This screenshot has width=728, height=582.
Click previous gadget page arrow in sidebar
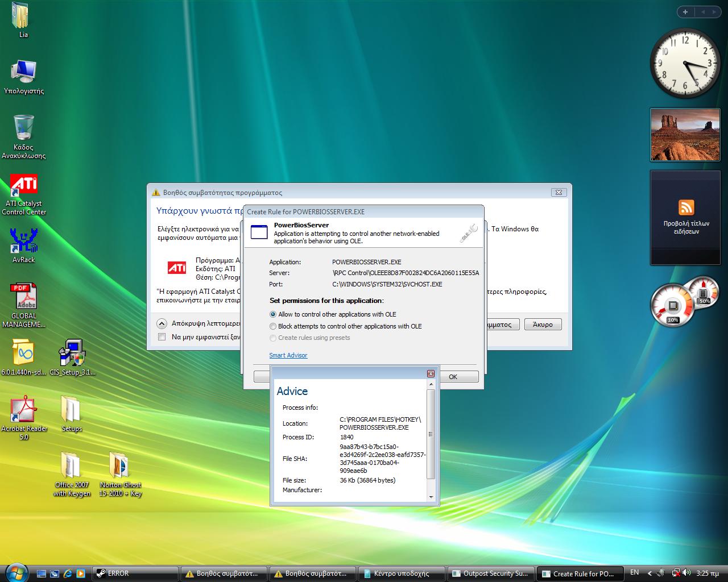703,11
